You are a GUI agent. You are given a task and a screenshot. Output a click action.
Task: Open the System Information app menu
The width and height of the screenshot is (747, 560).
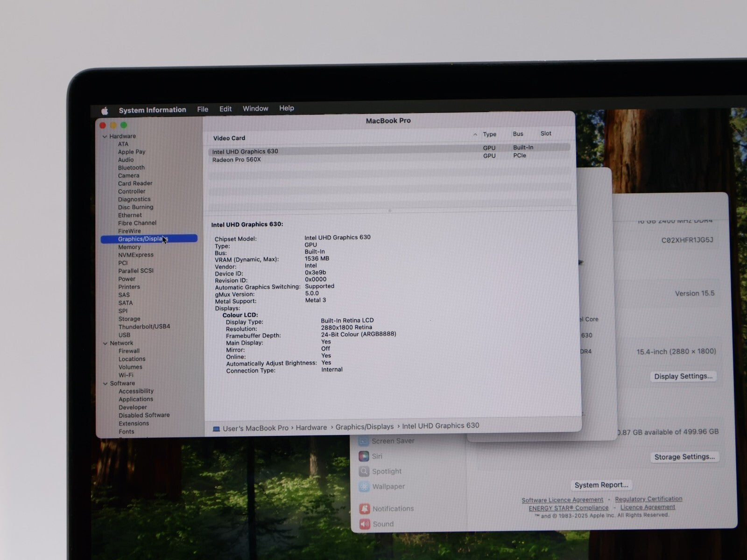[152, 110]
